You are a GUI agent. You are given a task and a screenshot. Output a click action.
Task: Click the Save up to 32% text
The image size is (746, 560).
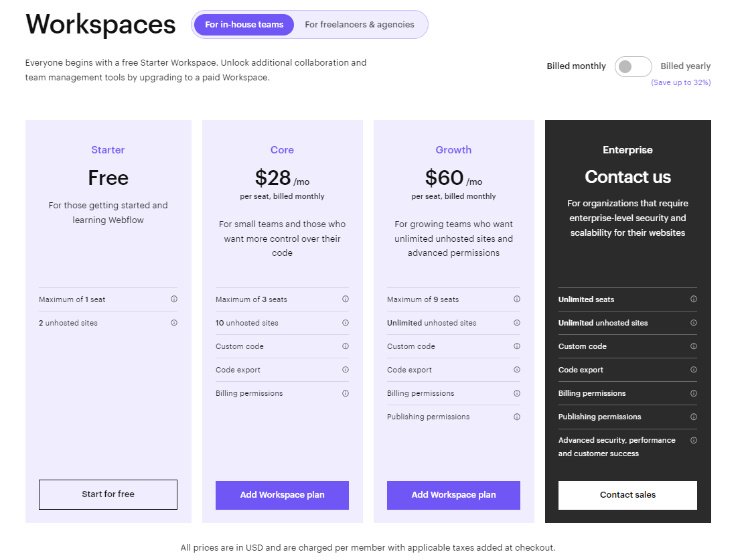point(681,82)
